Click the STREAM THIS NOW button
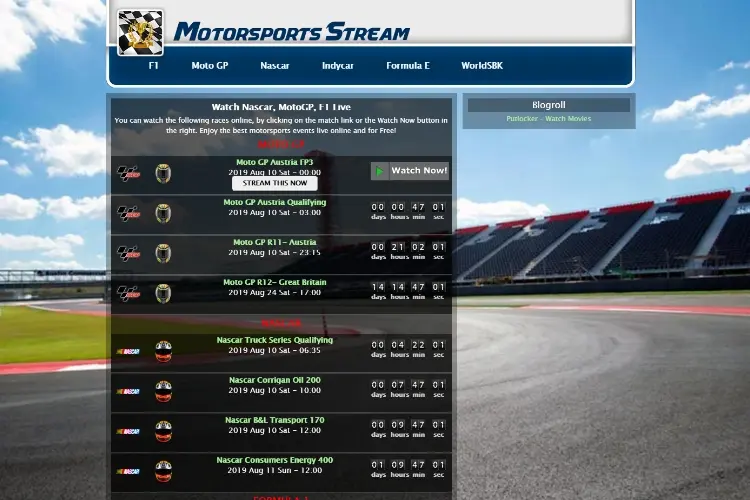 tap(275, 183)
